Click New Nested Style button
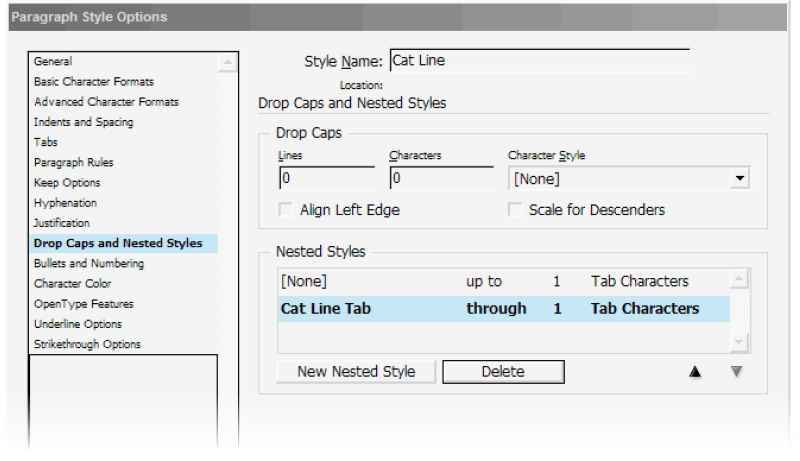The image size is (800, 461). (x=356, y=372)
